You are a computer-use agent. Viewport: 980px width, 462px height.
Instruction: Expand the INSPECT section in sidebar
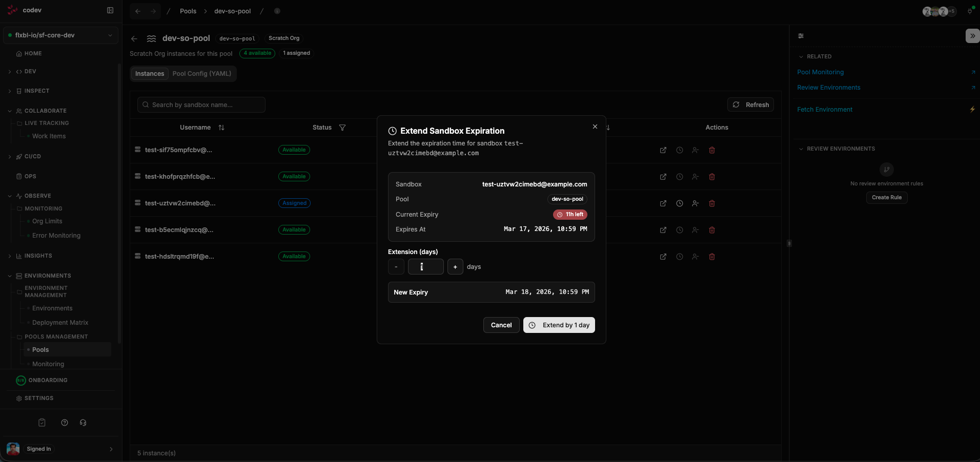[10, 91]
